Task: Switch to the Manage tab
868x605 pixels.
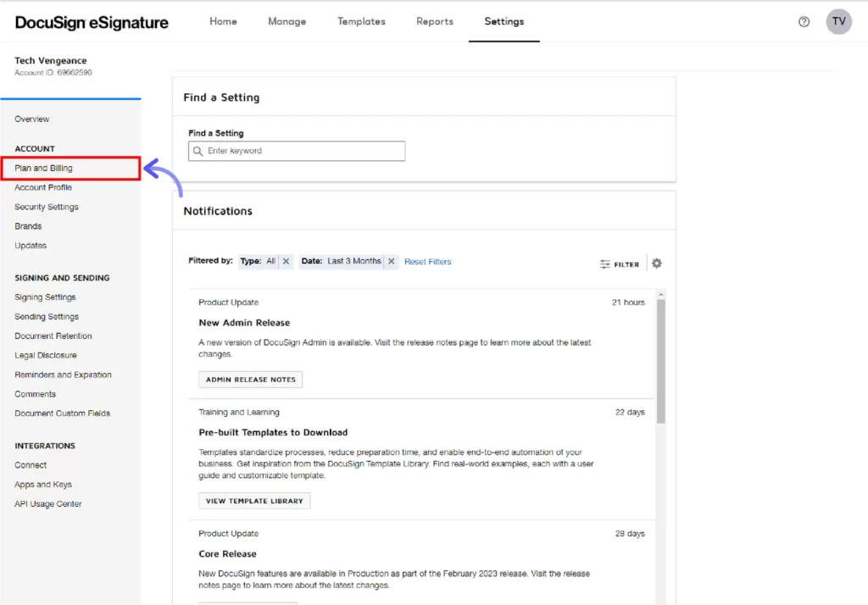Action: (x=287, y=21)
